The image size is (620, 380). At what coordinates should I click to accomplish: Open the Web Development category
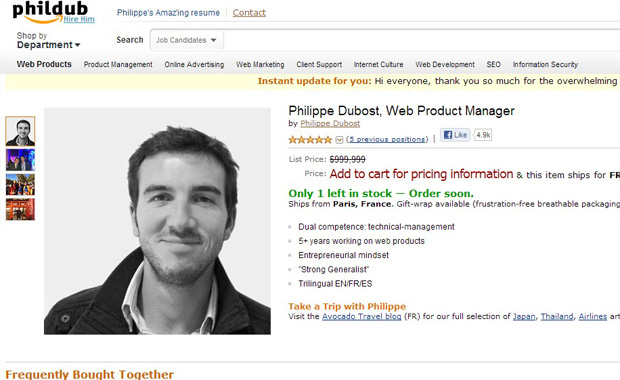tap(445, 64)
